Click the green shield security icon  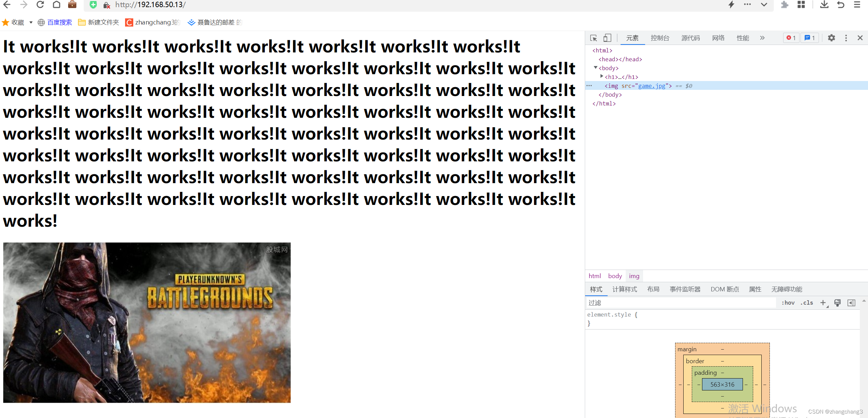[x=93, y=5]
